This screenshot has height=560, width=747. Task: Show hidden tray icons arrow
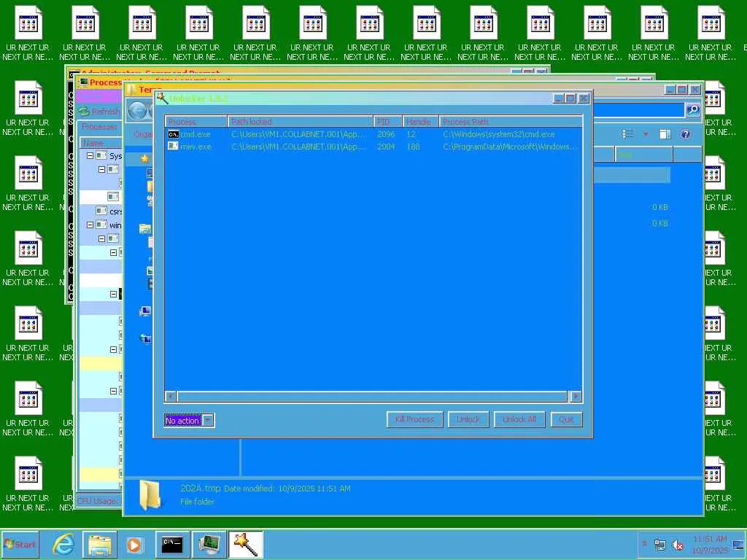pyautogui.click(x=645, y=544)
